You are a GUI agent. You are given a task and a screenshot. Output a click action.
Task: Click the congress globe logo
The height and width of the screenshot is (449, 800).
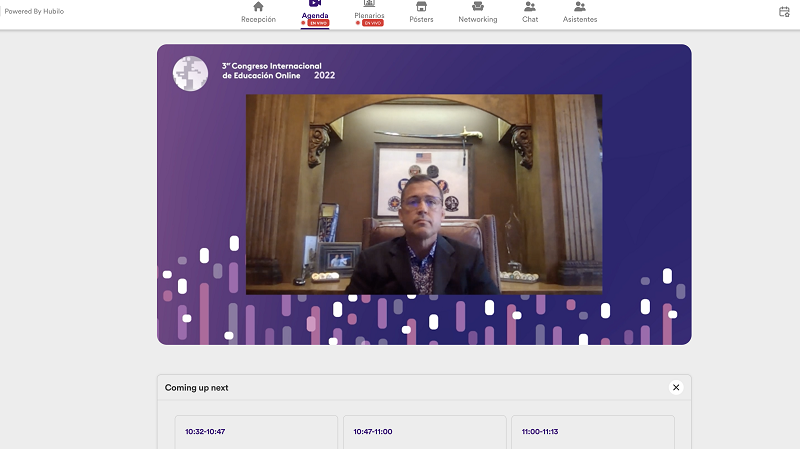(x=190, y=73)
